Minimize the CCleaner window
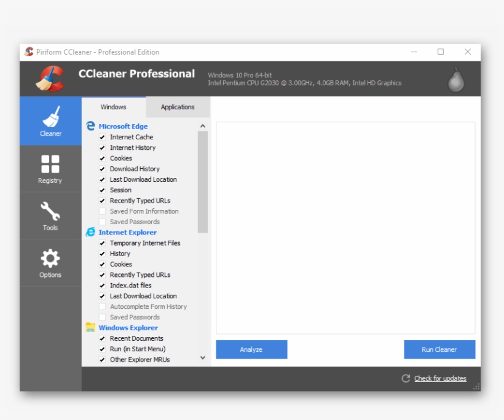504x420 pixels. coord(414,52)
